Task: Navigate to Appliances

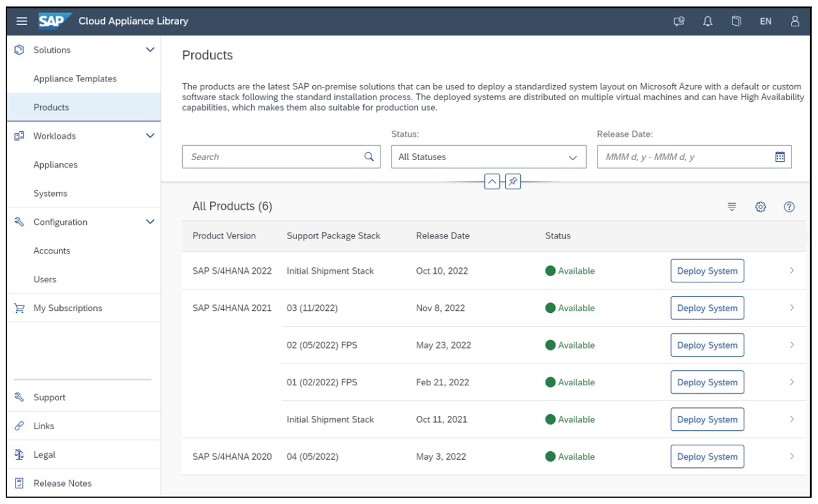Action: pyautogui.click(x=84, y=165)
